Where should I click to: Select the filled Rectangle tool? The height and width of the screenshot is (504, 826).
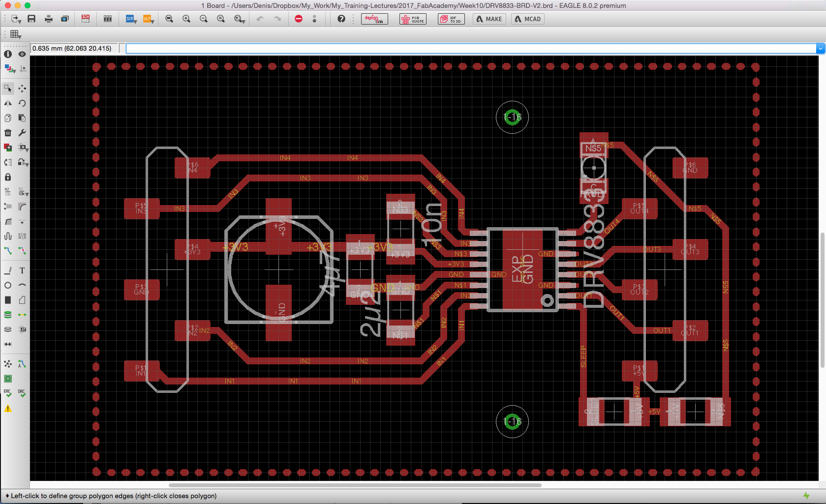8,300
